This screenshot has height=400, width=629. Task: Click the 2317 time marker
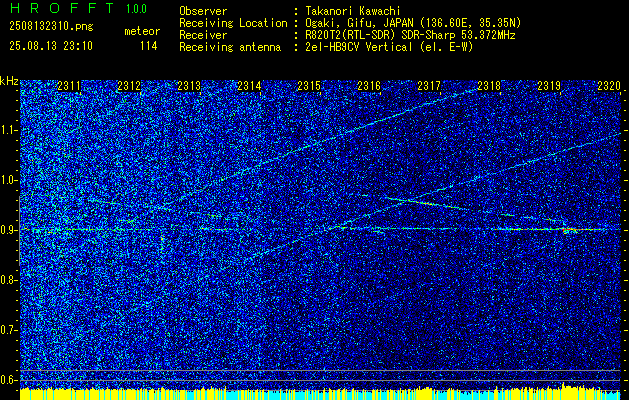[429, 86]
